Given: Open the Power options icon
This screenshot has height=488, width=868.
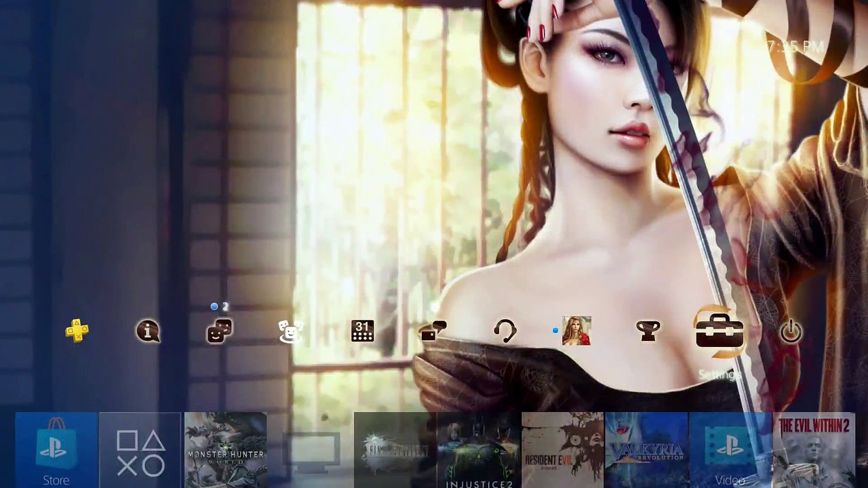Looking at the screenshot, I should click(791, 331).
